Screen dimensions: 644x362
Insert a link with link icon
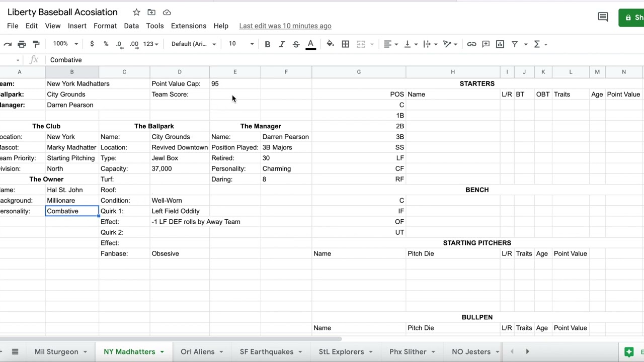click(x=471, y=44)
